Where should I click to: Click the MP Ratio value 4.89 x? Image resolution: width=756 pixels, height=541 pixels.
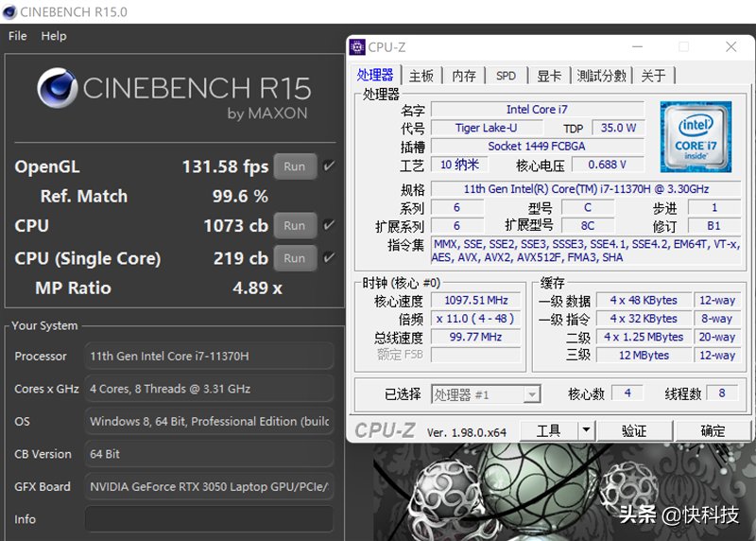coord(257,288)
